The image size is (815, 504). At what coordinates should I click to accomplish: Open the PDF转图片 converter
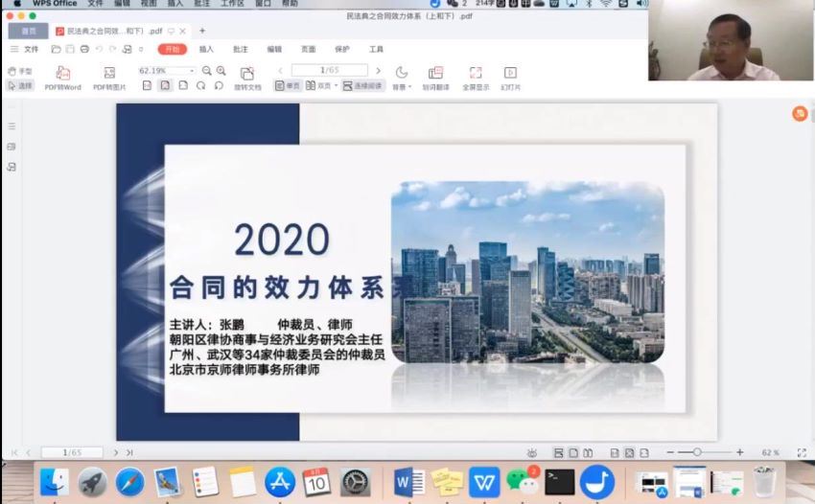(109, 78)
